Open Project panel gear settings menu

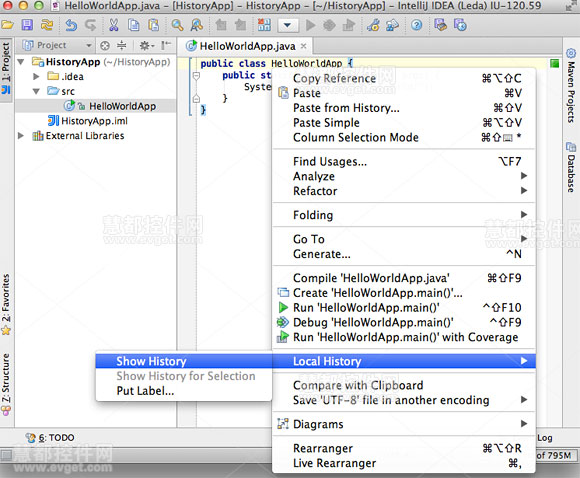146,46
